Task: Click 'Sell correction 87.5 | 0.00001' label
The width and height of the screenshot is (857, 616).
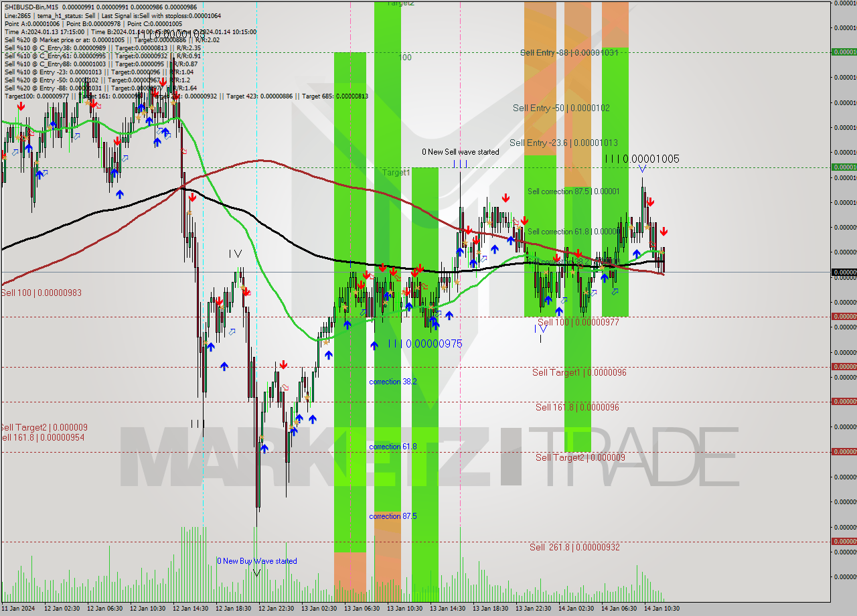Action: [574, 191]
